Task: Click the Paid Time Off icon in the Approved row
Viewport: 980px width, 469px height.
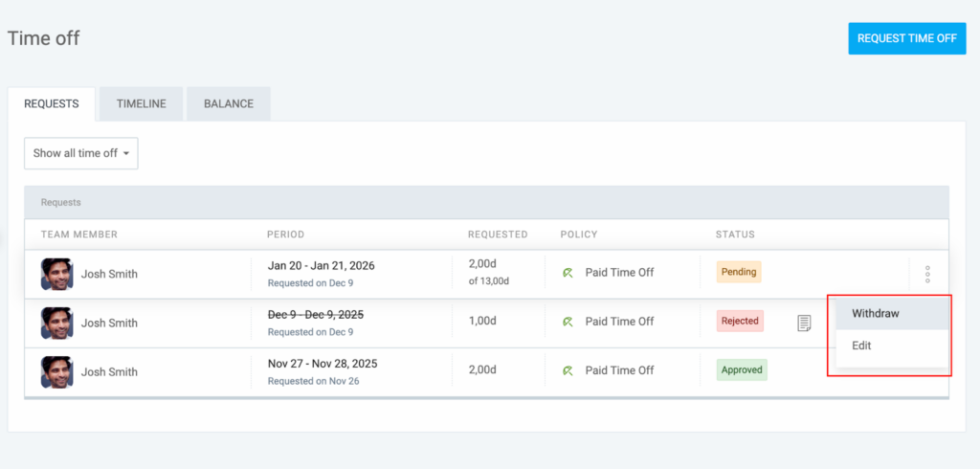Action: [568, 370]
